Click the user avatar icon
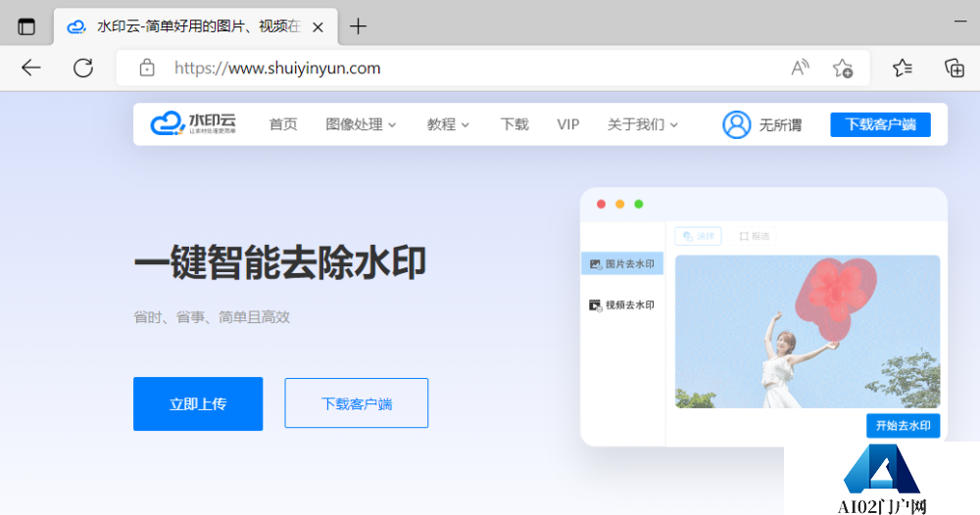Screen dimensions: 980x515 [x=737, y=125]
